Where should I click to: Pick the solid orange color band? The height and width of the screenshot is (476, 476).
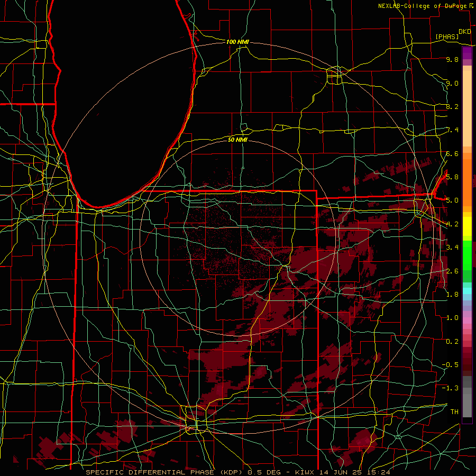467,182
